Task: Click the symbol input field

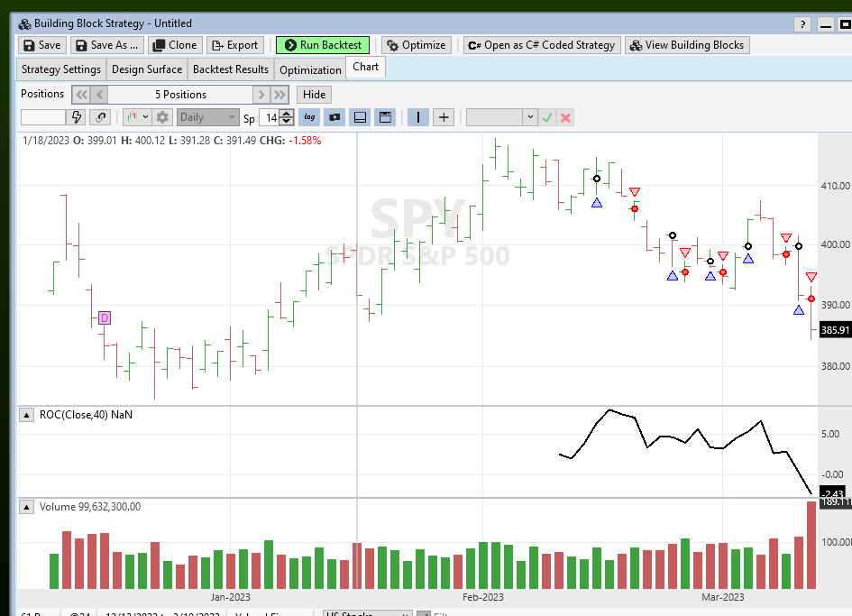Action: [x=43, y=117]
